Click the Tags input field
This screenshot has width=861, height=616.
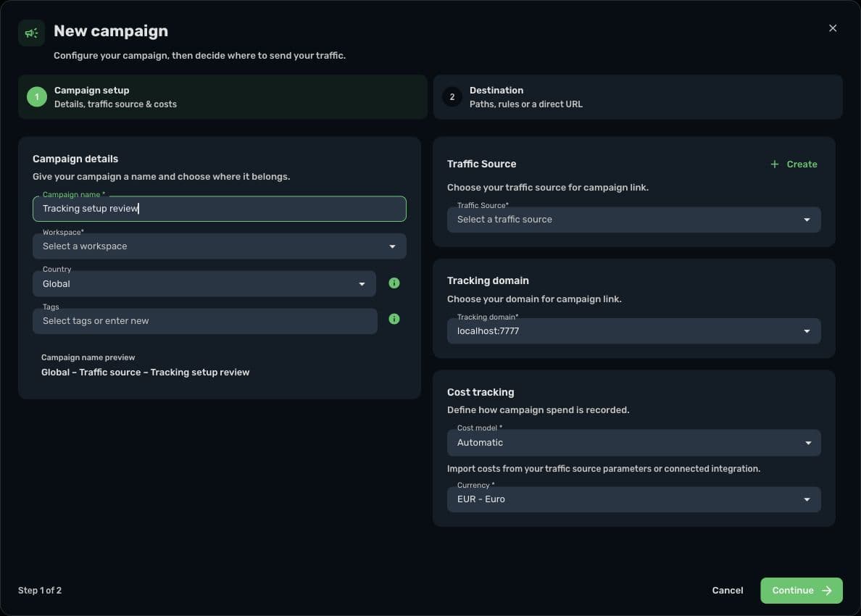point(205,321)
